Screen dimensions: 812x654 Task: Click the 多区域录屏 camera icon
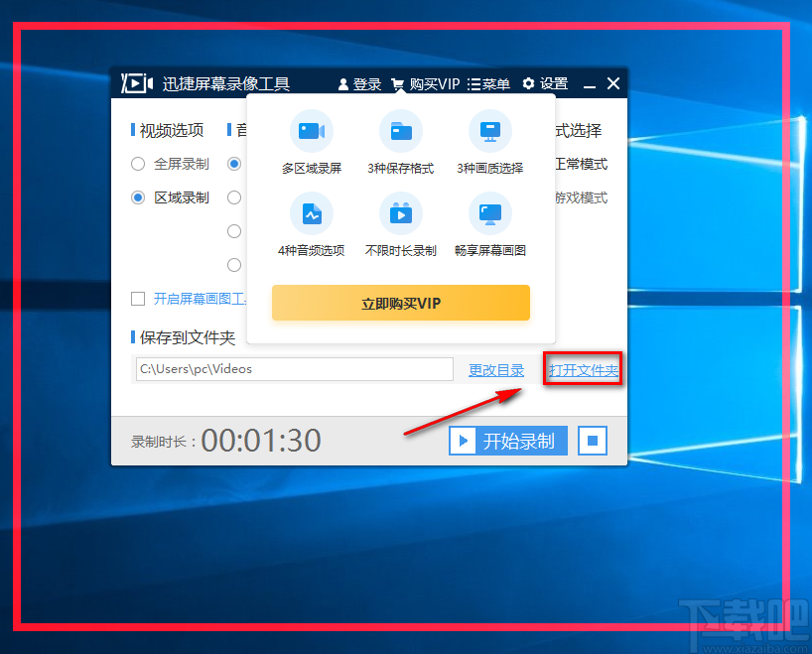point(312,131)
